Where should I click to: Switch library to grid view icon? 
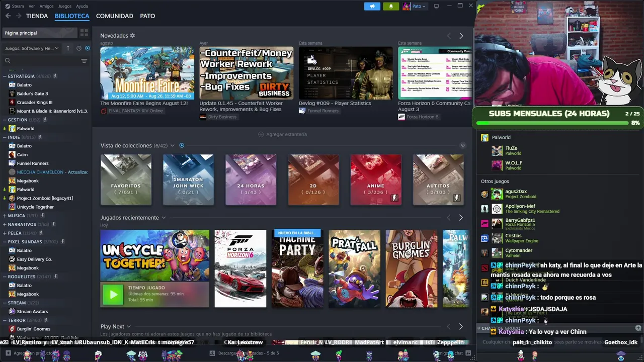point(84,33)
